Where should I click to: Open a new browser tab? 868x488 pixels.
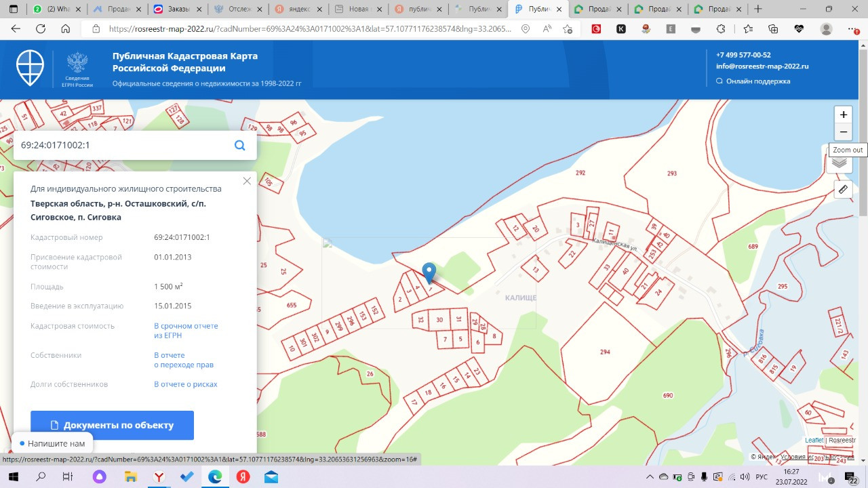coord(758,9)
